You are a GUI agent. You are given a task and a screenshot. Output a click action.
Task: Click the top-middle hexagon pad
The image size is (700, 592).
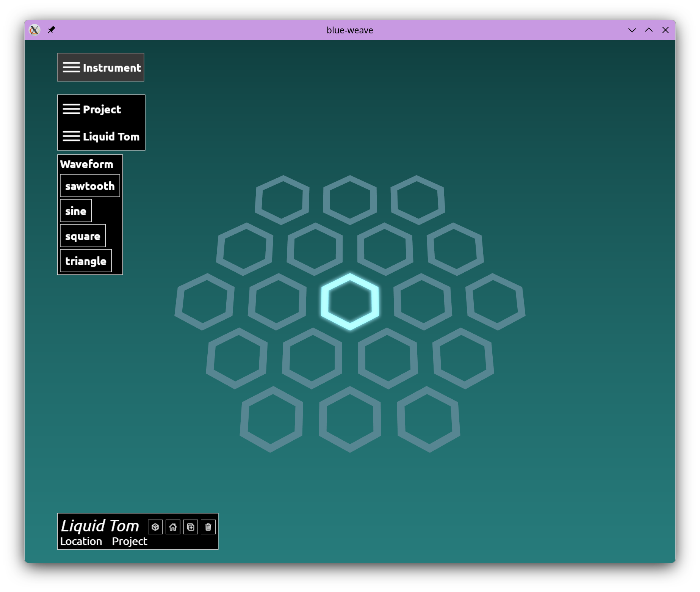click(x=350, y=200)
